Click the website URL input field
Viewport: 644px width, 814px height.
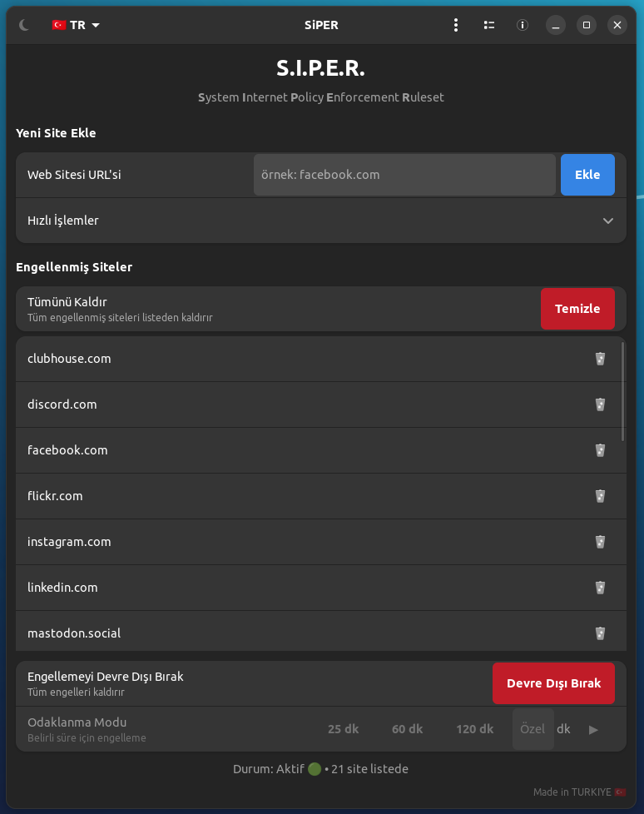(404, 175)
